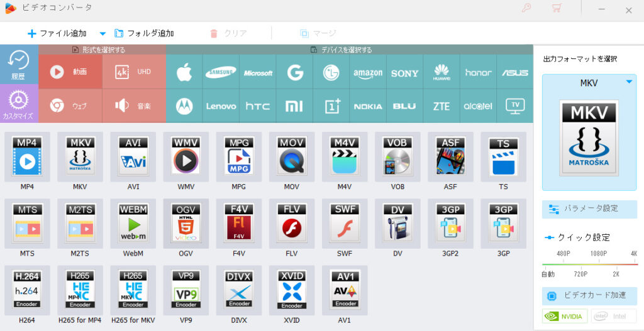The image size is (644, 331).
Task: Pick the H265 for MKV encoder
Action: 133,291
